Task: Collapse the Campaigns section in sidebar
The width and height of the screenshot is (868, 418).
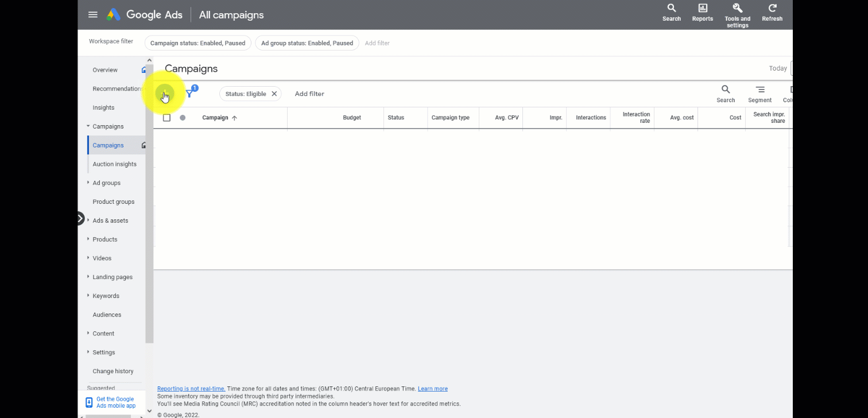Action: pos(88,126)
